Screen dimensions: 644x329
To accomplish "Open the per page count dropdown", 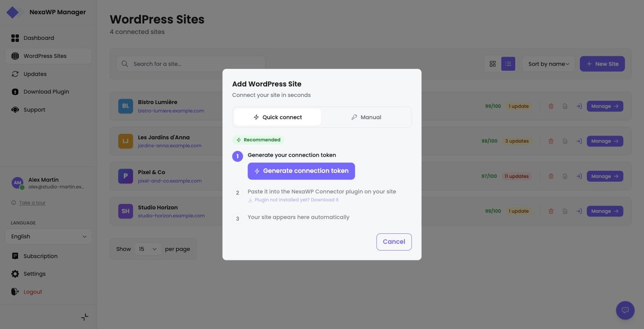I will [148, 249].
